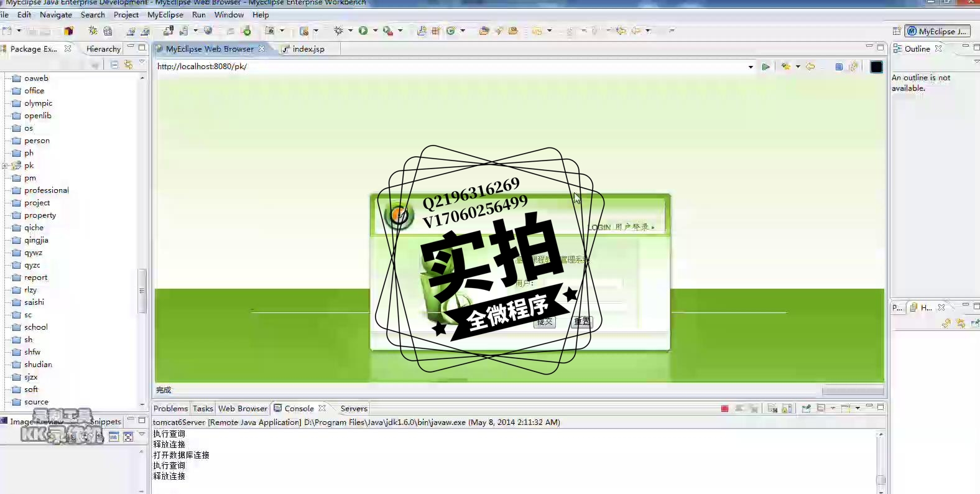Screen dimensions: 980x494
Task: Open the URL address dropdown arrow
Action: [x=751, y=67]
